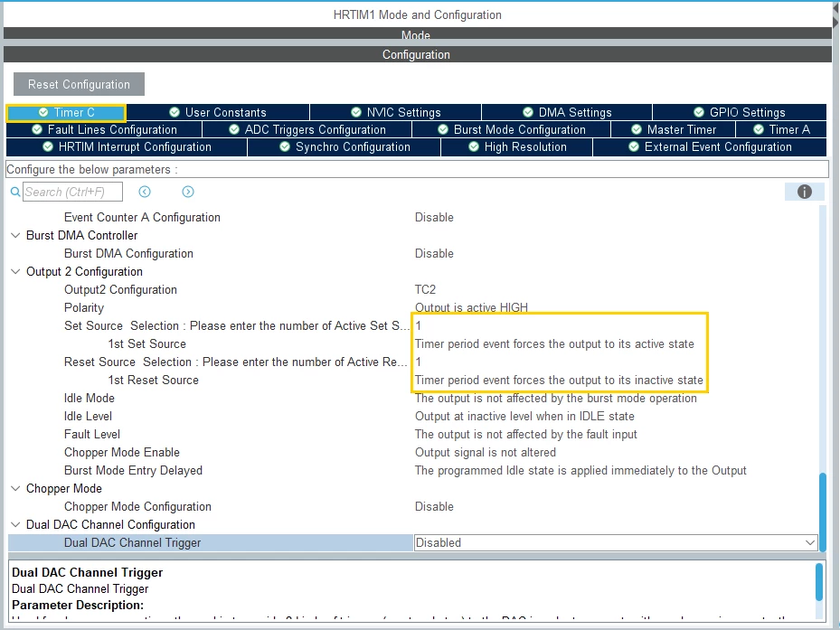Select the Fault Level parameter row
The image size is (840, 630).
(x=412, y=435)
